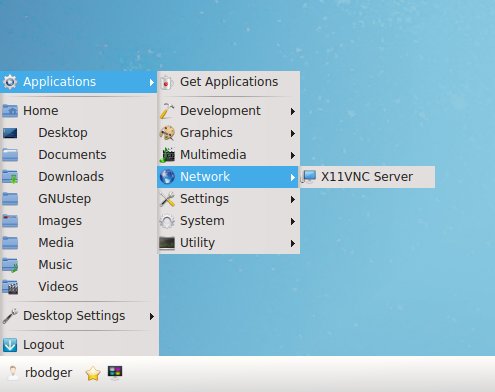Click the Multimedia film icon
Viewport: 495px width, 392px height.
click(x=167, y=155)
